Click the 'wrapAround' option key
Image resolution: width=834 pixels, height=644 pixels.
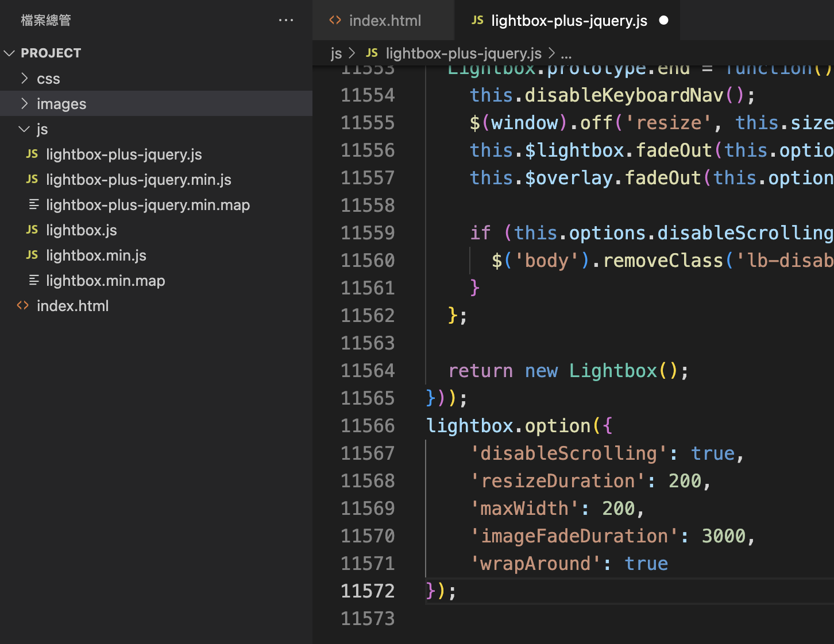coord(535,564)
